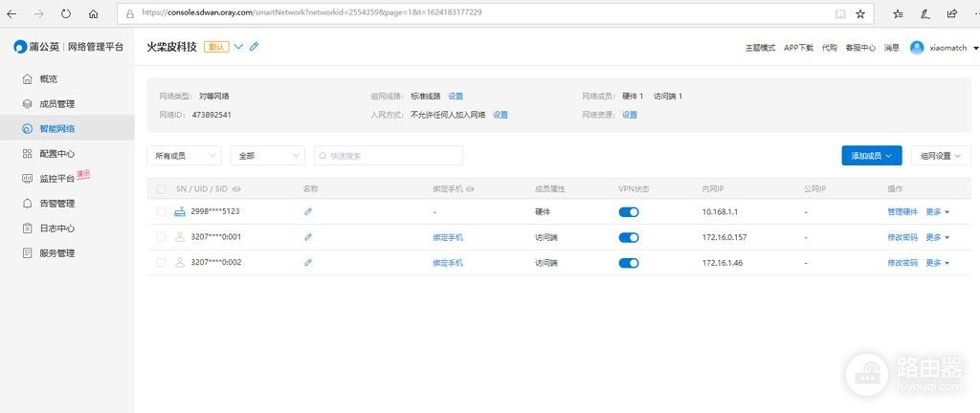Select the checkbox for 3207****0:001
Viewport: 980px width, 413px height.
[161, 237]
